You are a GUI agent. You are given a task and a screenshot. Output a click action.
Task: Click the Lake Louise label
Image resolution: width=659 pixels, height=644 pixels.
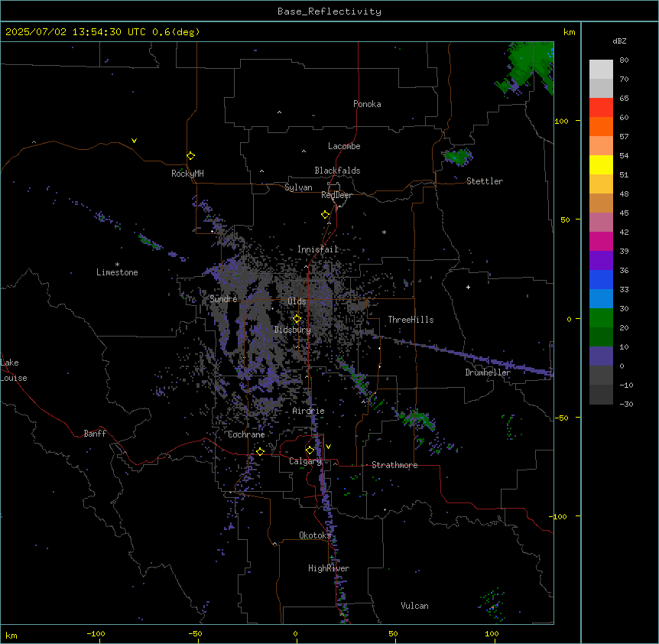coord(14,370)
